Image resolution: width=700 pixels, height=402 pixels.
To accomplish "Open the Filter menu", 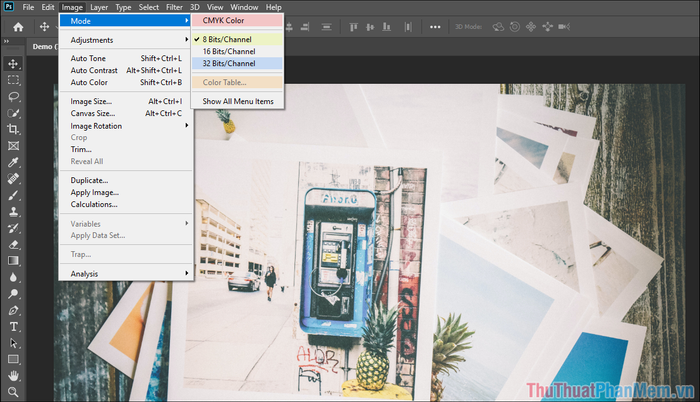I will click(174, 7).
